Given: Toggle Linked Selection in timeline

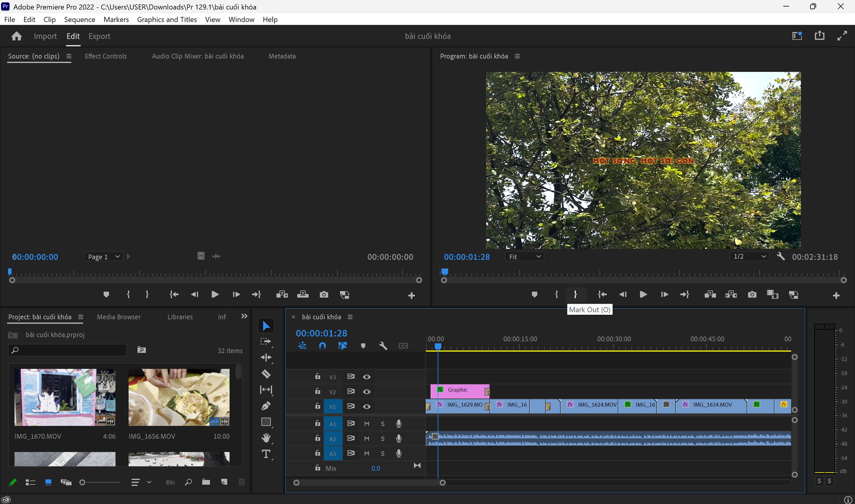Looking at the screenshot, I should point(342,346).
